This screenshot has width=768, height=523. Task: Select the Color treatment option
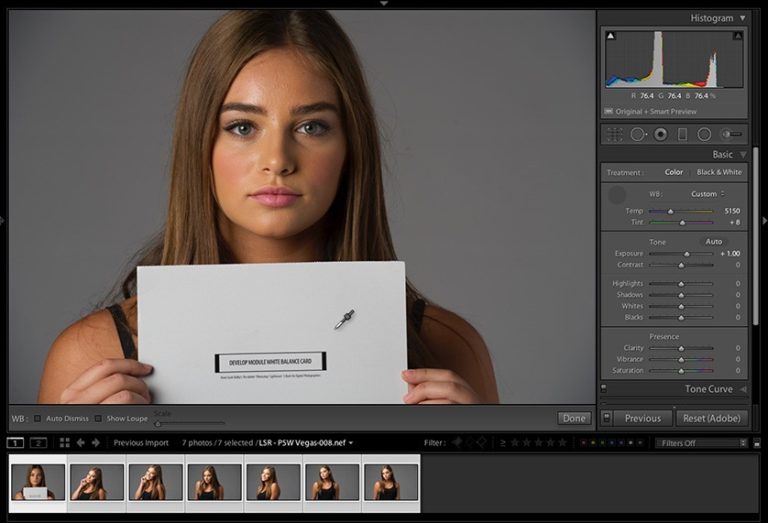click(674, 172)
